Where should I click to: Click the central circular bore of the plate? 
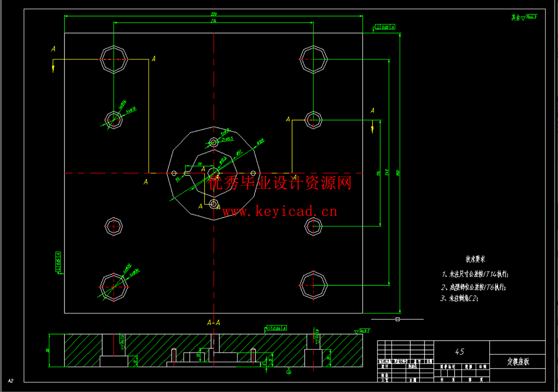(x=213, y=173)
